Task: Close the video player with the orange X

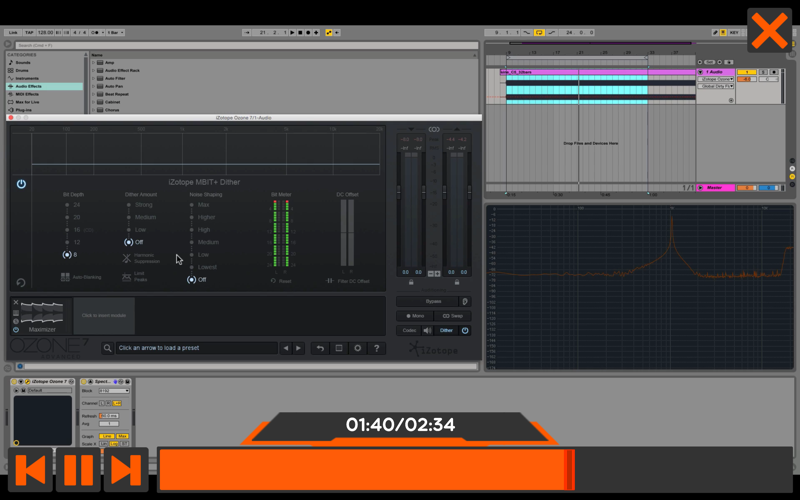Action: [769, 30]
